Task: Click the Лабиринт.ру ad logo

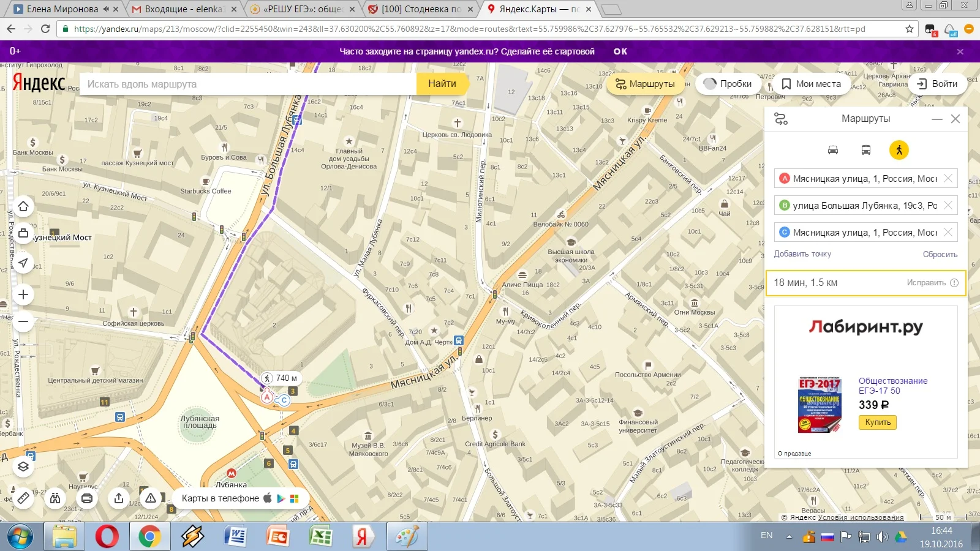Action: (866, 327)
